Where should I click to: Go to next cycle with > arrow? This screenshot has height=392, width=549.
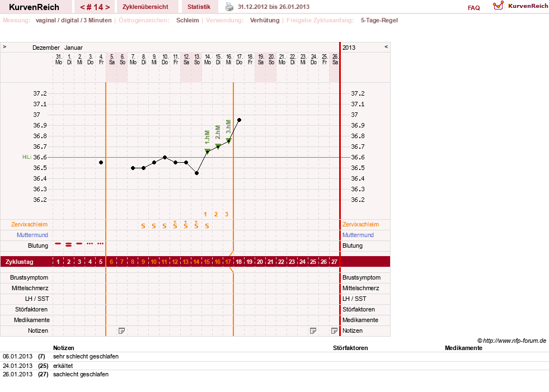click(107, 7)
